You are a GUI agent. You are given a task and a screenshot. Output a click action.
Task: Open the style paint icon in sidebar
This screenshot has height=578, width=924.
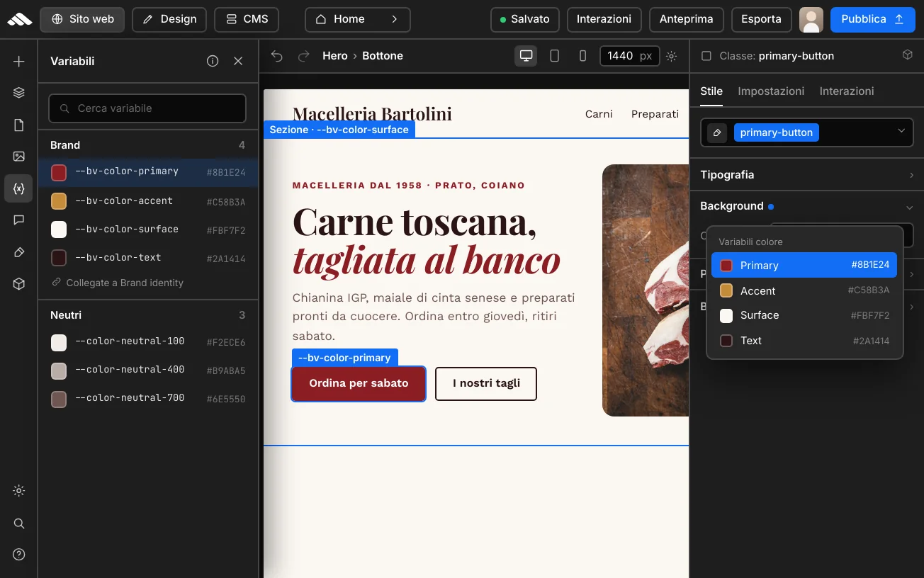(x=19, y=252)
